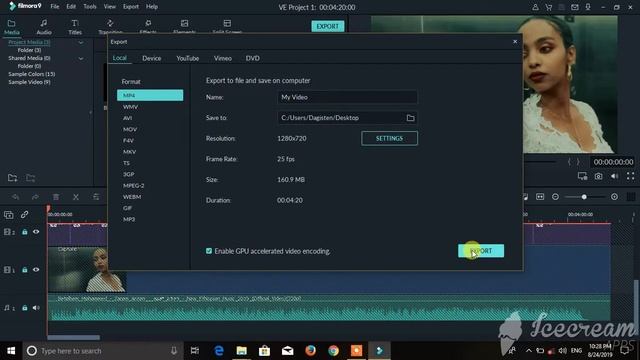Click the undo arrow in timeline toolbar
Viewport: 640px width, 360px height.
pos(16,197)
